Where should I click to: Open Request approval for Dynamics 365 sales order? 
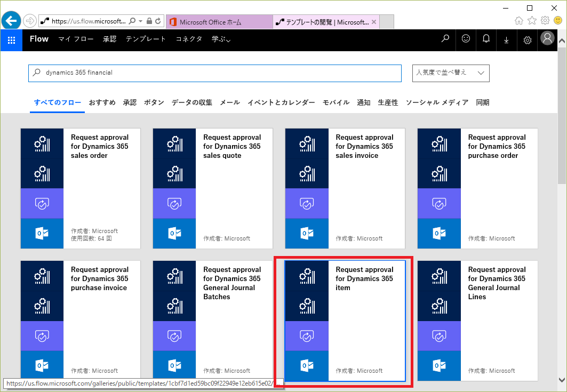coord(81,188)
